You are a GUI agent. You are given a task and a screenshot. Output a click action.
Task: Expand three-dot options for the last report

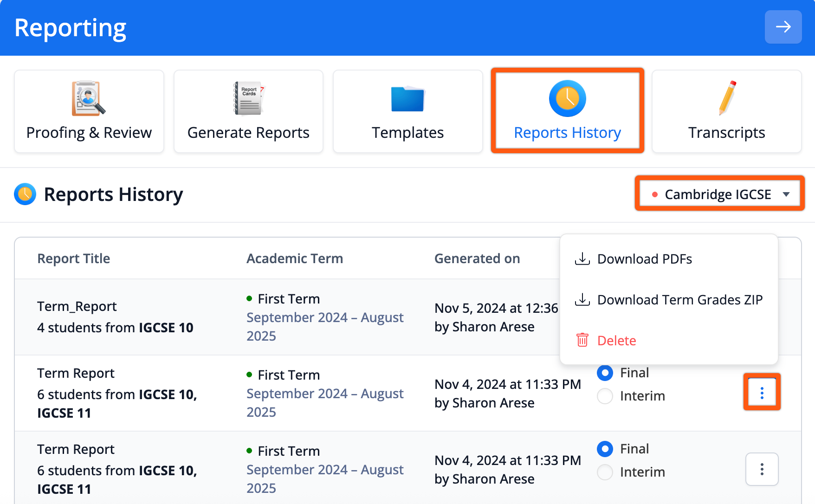tap(762, 469)
